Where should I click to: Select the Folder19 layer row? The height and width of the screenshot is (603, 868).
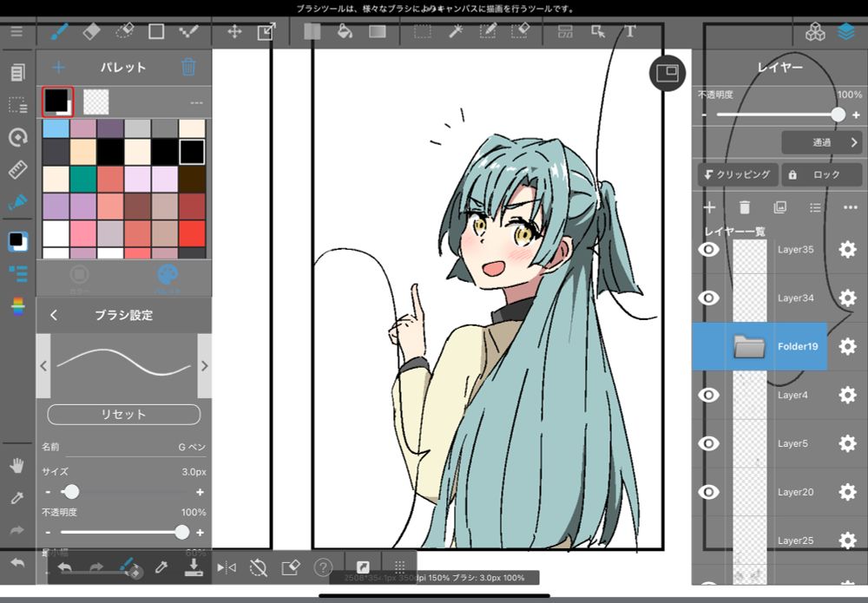click(x=759, y=346)
